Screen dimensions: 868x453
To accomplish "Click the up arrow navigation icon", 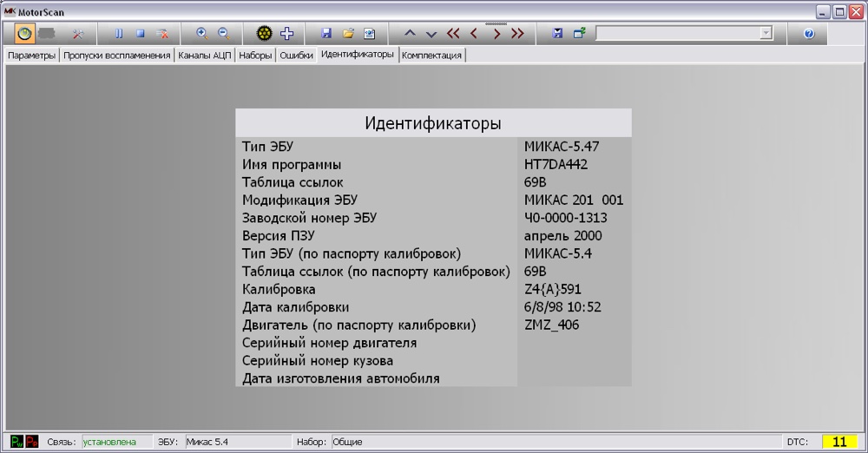I will (410, 34).
